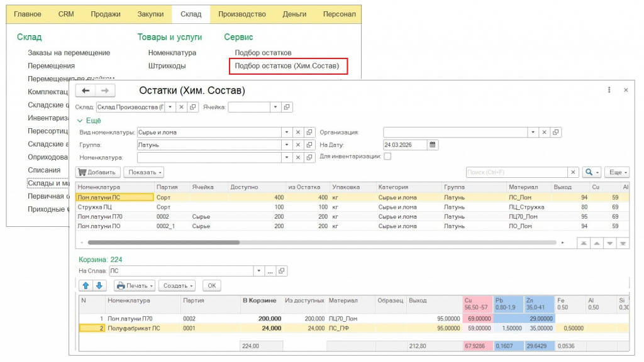Open the Печать dropdown menu
Viewport: 644px width, 362px height.
click(135, 285)
